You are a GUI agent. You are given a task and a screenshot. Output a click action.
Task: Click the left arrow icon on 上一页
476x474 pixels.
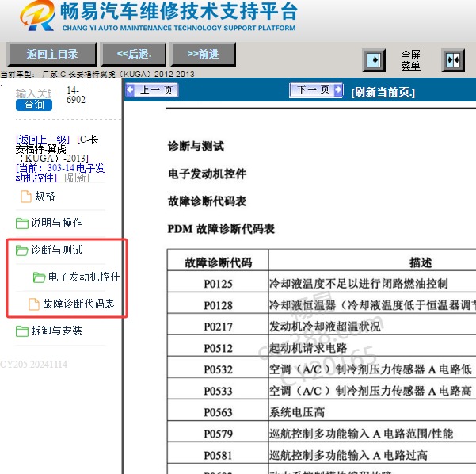(130, 90)
